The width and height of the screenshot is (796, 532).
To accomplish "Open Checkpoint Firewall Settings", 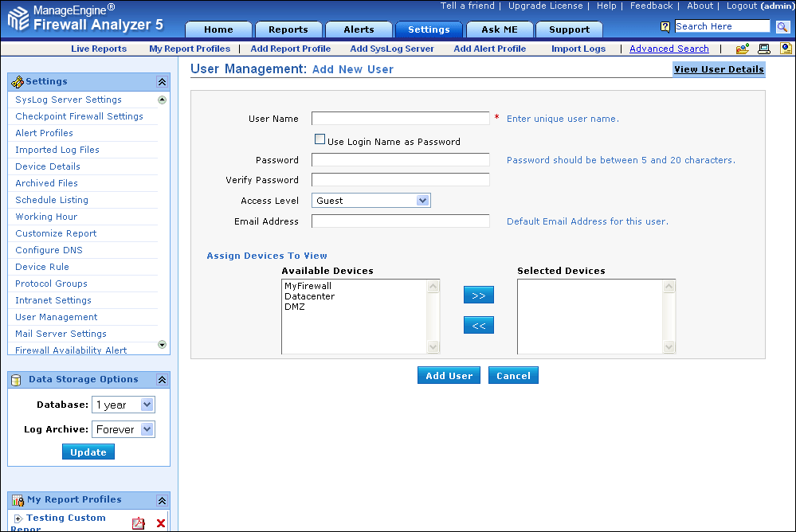I will 79,116.
